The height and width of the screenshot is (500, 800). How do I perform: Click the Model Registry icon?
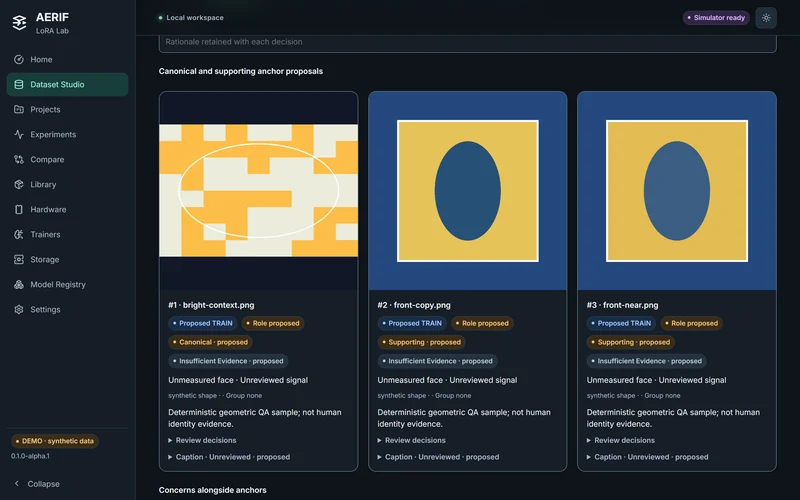(x=19, y=284)
